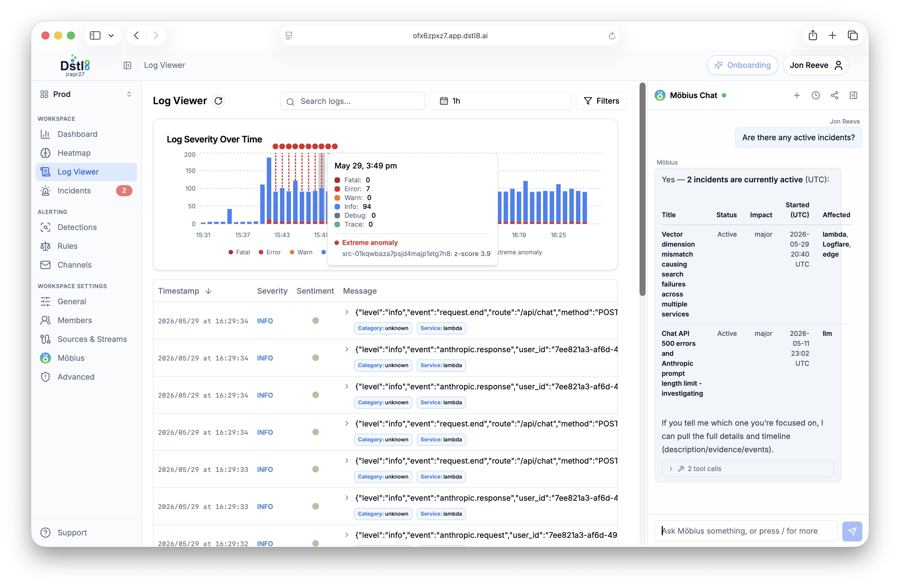
Task: Click Vector dimension mismatch incident title
Action: (678, 274)
